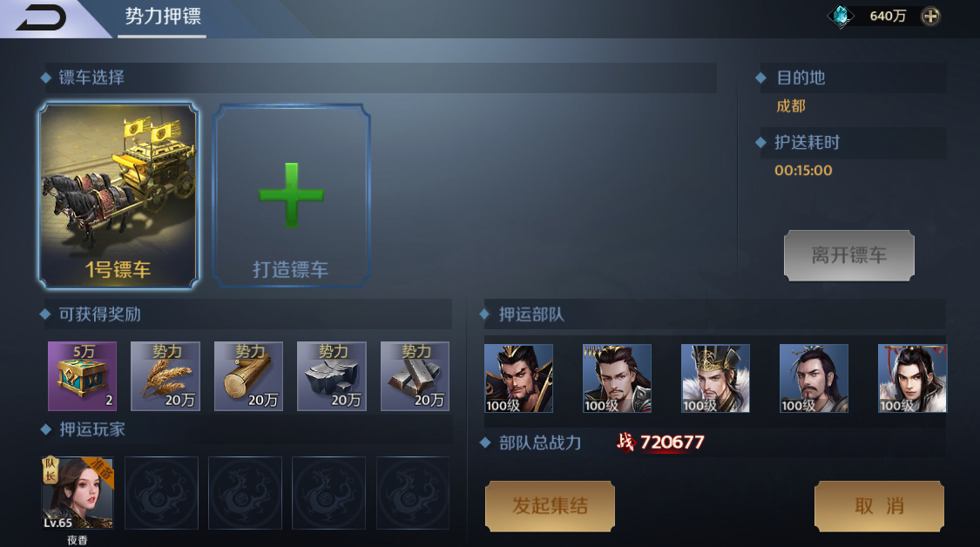
Task: Tap the second empty escort player slot
Action: [x=245, y=493]
